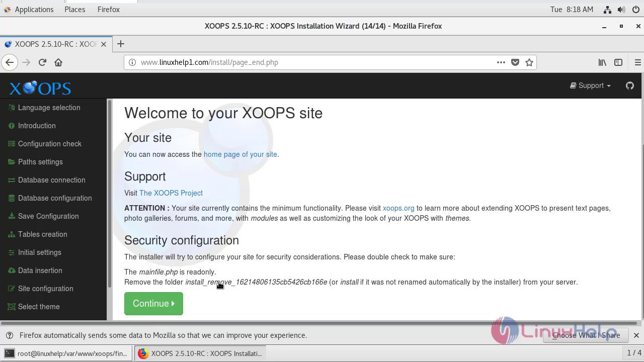Image resolution: width=644 pixels, height=362 pixels.
Task: Open the xoops.org link
Action: pyautogui.click(x=398, y=208)
